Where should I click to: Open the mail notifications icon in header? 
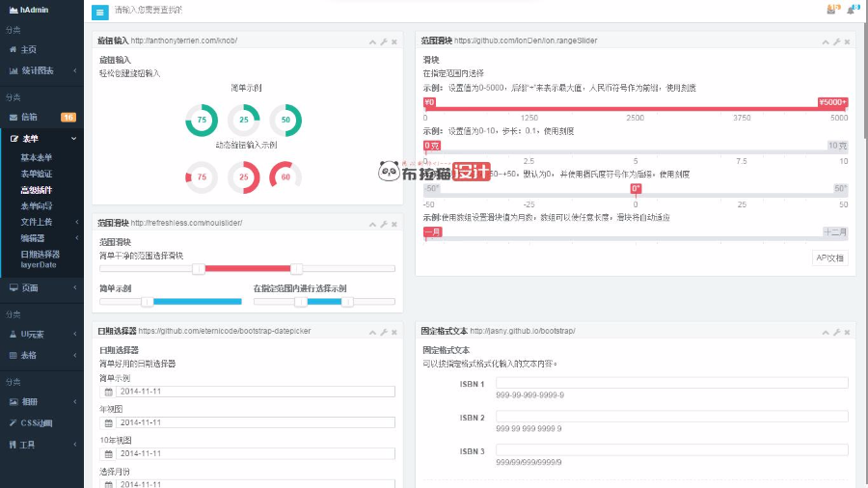[831, 10]
